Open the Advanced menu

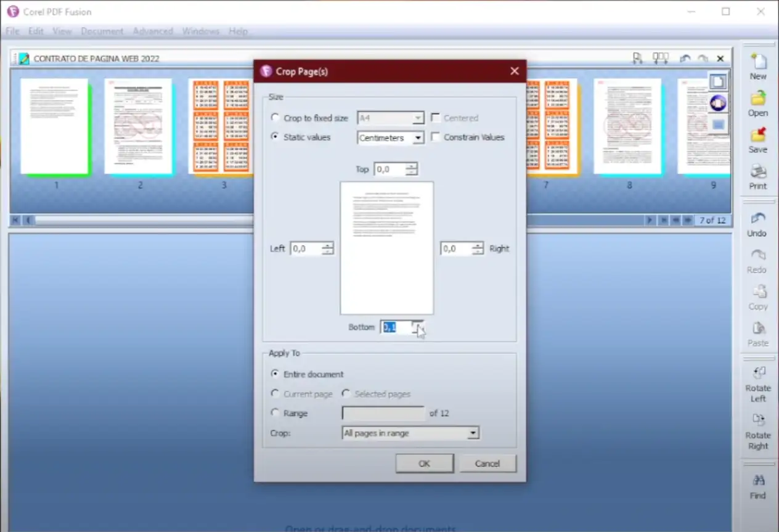pyautogui.click(x=152, y=31)
